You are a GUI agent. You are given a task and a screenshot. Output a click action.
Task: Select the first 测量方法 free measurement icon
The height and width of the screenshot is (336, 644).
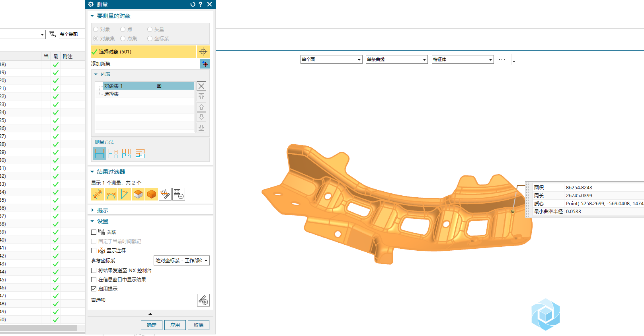(x=100, y=153)
